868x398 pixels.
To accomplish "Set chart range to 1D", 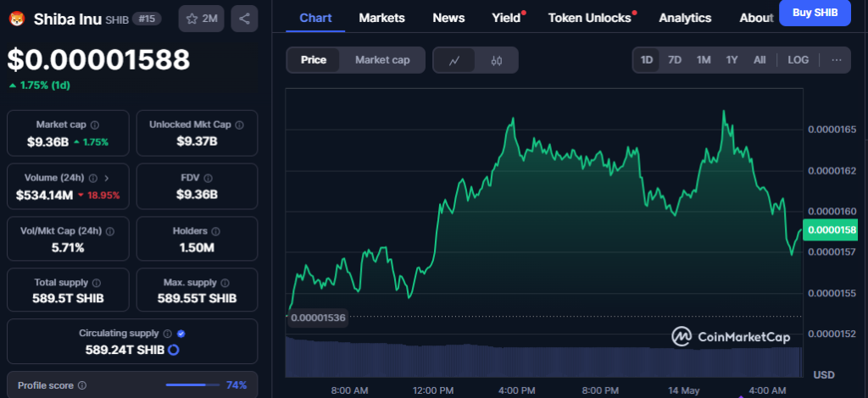I will pyautogui.click(x=647, y=59).
